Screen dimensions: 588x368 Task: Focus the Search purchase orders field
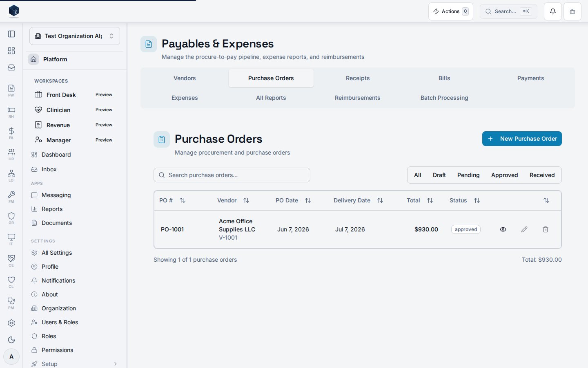click(x=232, y=175)
